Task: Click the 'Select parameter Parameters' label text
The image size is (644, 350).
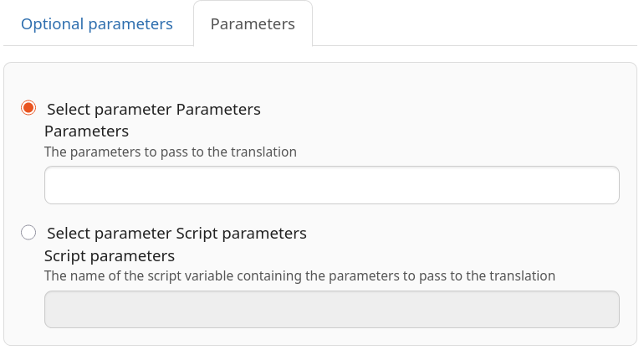Action: [x=154, y=109]
